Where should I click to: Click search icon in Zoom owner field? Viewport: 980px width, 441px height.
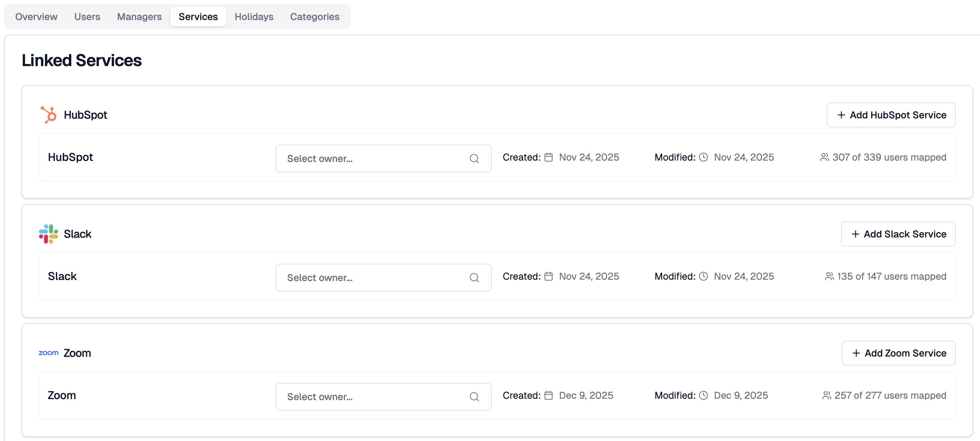coord(474,397)
